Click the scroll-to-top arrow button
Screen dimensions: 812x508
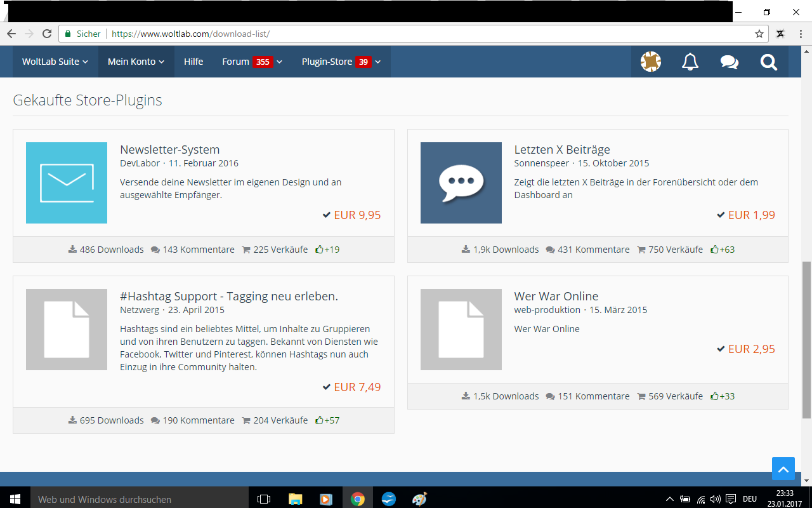(x=783, y=469)
